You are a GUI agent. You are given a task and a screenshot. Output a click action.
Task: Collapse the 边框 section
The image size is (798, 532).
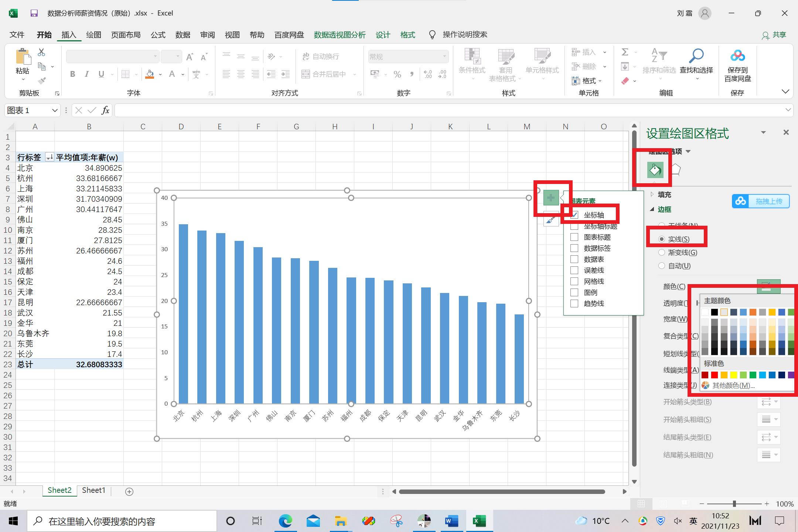point(652,209)
